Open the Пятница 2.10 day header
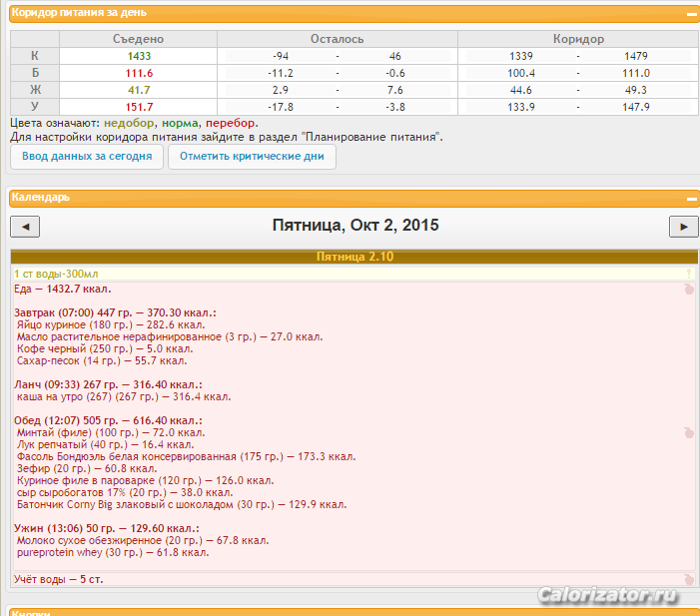700x616 pixels. [354, 257]
